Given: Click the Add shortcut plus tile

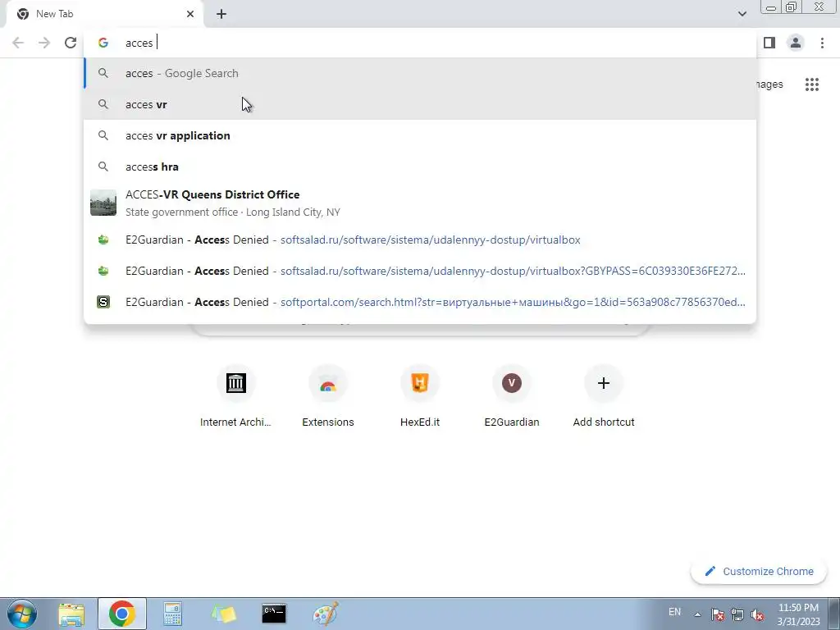Looking at the screenshot, I should (604, 396).
